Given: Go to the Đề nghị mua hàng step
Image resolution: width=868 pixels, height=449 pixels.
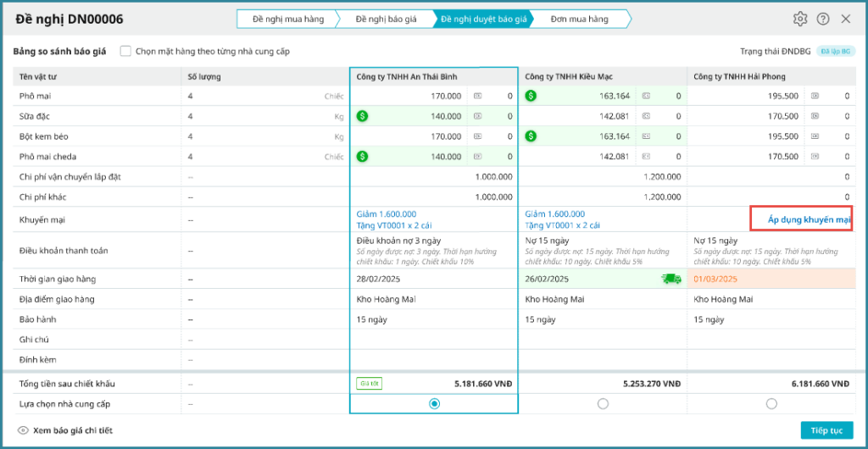Looking at the screenshot, I should [287, 19].
